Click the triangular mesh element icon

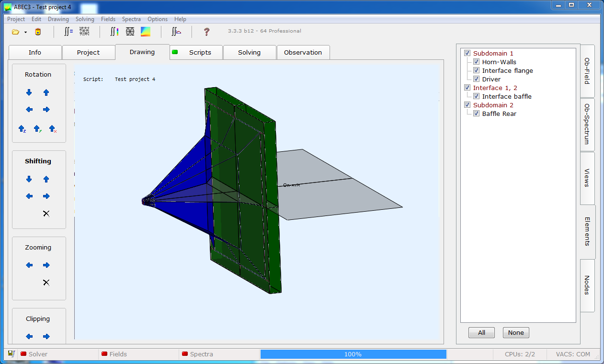coord(130,32)
